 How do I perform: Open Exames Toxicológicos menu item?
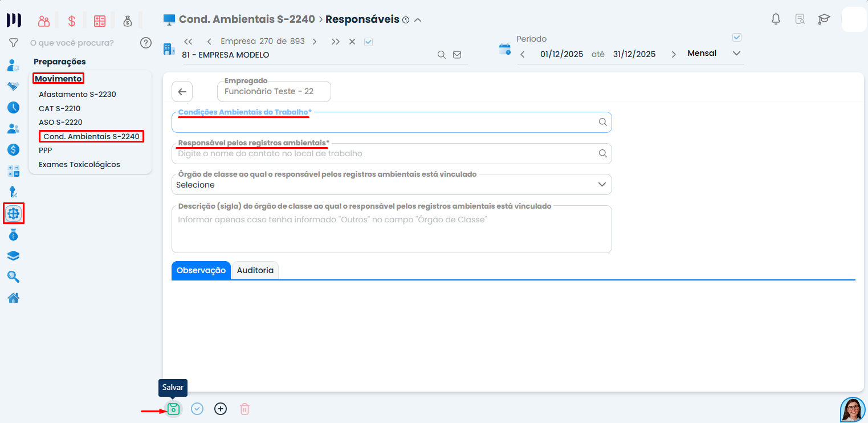(79, 164)
